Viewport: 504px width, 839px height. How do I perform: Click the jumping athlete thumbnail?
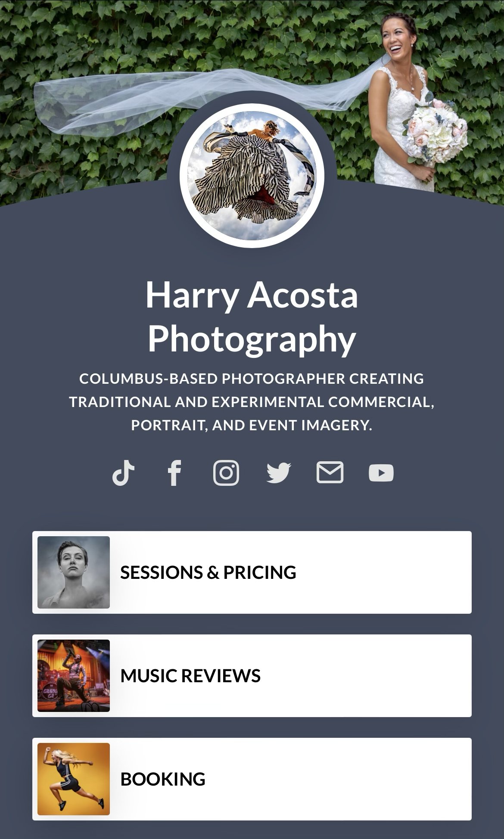pyautogui.click(x=74, y=779)
